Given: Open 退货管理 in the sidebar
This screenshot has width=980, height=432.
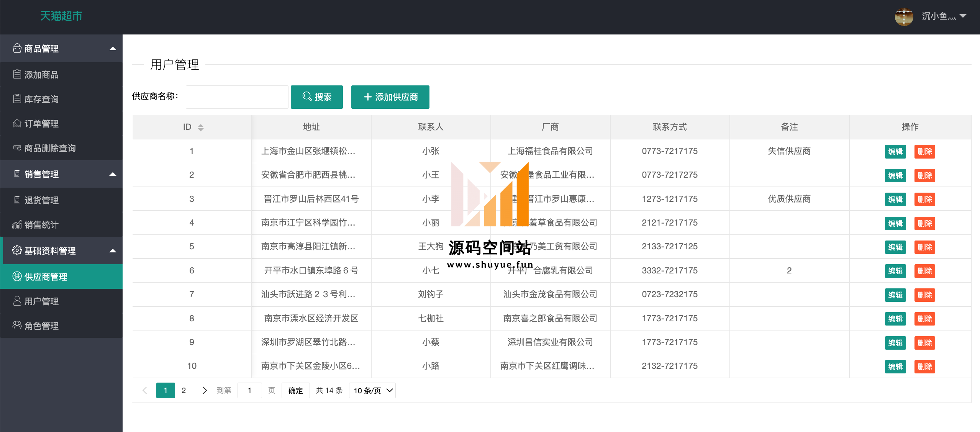Looking at the screenshot, I should point(61,200).
